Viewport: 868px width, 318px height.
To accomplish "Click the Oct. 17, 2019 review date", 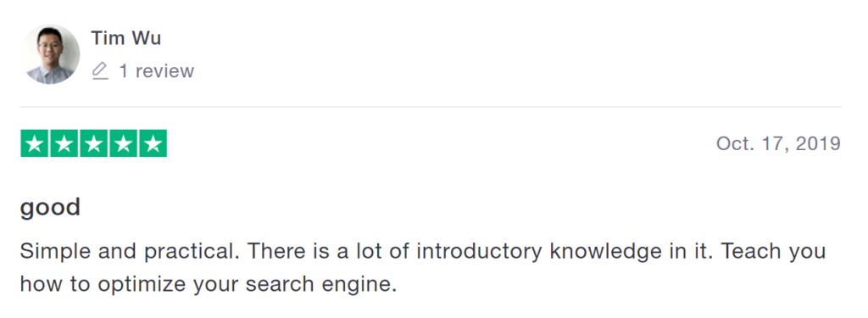I will (778, 143).
